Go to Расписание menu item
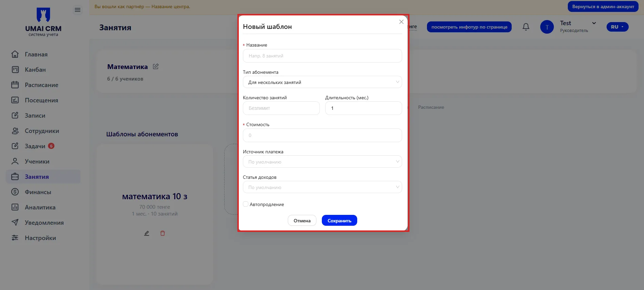 point(42,85)
